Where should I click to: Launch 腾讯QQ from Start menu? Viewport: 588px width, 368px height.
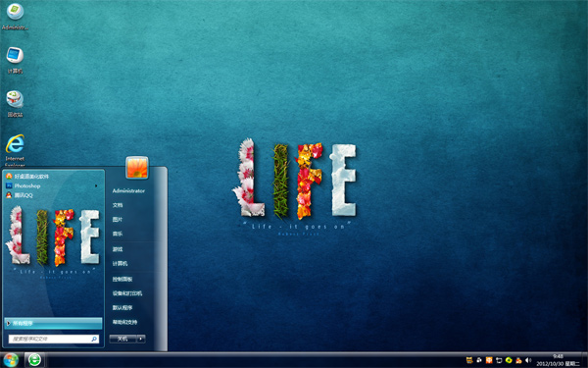click(20, 195)
